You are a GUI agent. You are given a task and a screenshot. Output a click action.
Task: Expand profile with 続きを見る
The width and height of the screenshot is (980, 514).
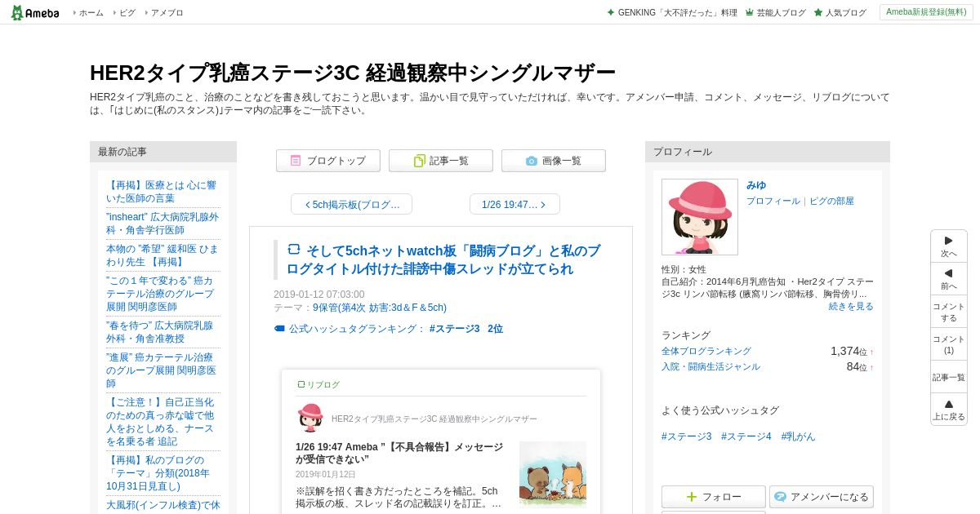click(851, 306)
